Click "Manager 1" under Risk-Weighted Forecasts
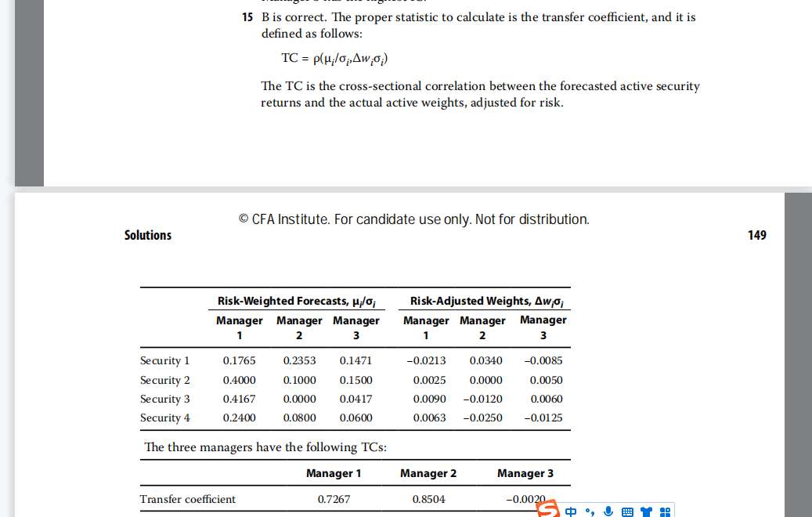The height and width of the screenshot is (517, 812). [240, 328]
